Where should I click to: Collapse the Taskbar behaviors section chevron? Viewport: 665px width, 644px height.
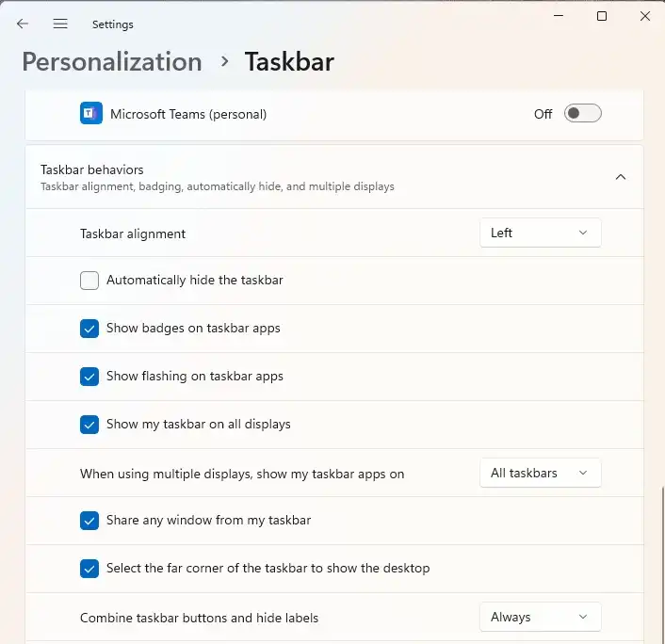click(x=620, y=177)
